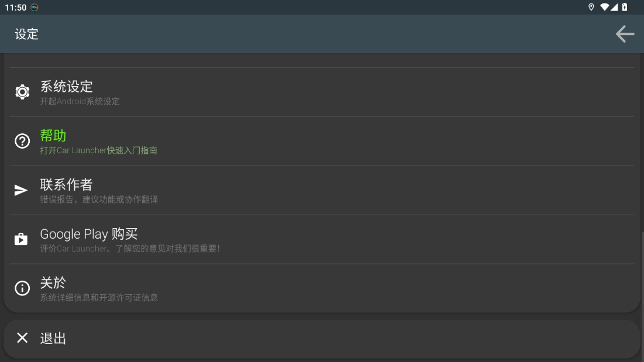Click the 设定 title text
Image resolution: width=644 pixels, height=362 pixels.
click(x=27, y=34)
